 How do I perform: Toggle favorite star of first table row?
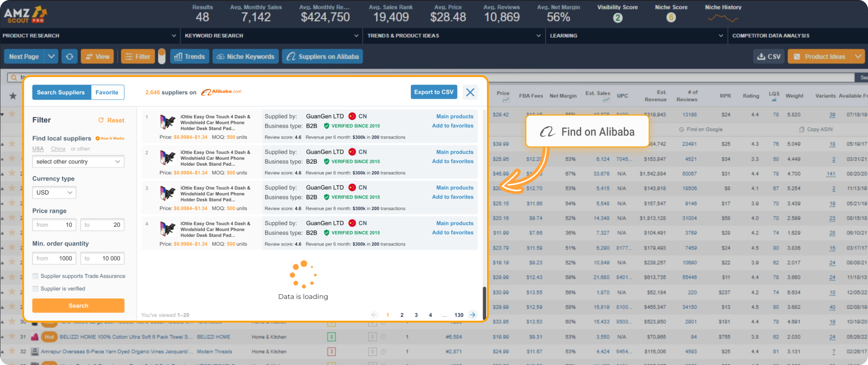(12, 114)
